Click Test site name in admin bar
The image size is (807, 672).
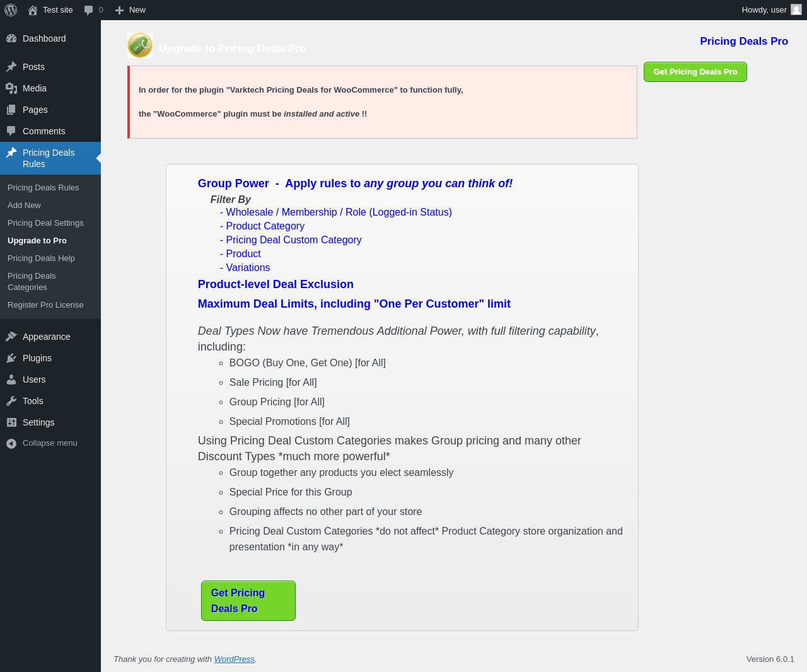58,10
